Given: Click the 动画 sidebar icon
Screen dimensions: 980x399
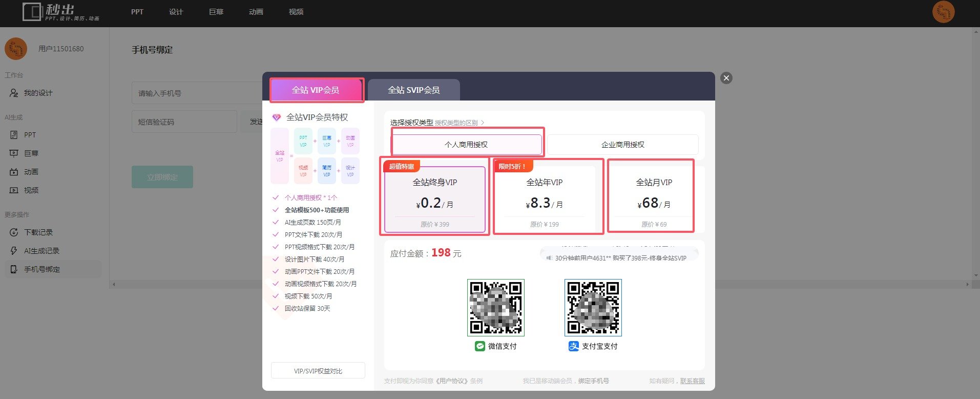Looking at the screenshot, I should coord(14,172).
